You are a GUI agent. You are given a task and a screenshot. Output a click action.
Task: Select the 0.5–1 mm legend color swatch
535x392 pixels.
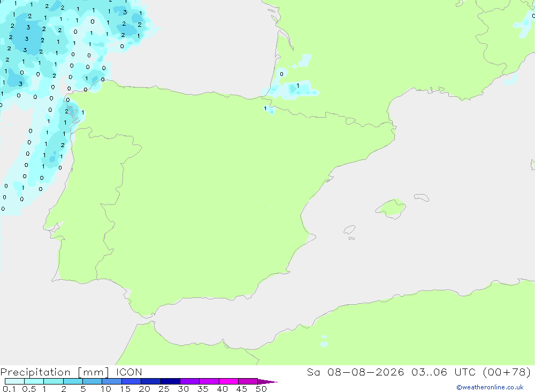(34, 381)
